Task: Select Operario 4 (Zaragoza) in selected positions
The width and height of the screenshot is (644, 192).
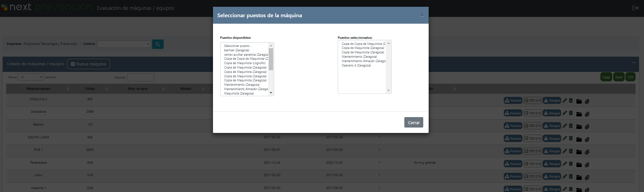Action: pyautogui.click(x=356, y=65)
